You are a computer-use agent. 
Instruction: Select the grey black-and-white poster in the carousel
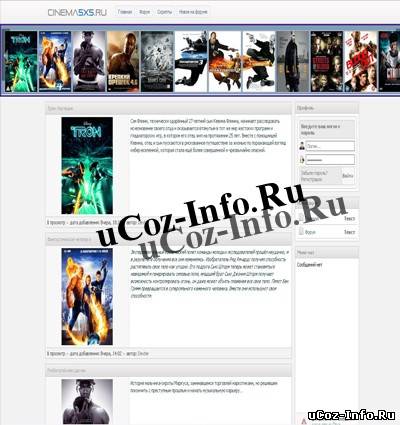[157, 61]
